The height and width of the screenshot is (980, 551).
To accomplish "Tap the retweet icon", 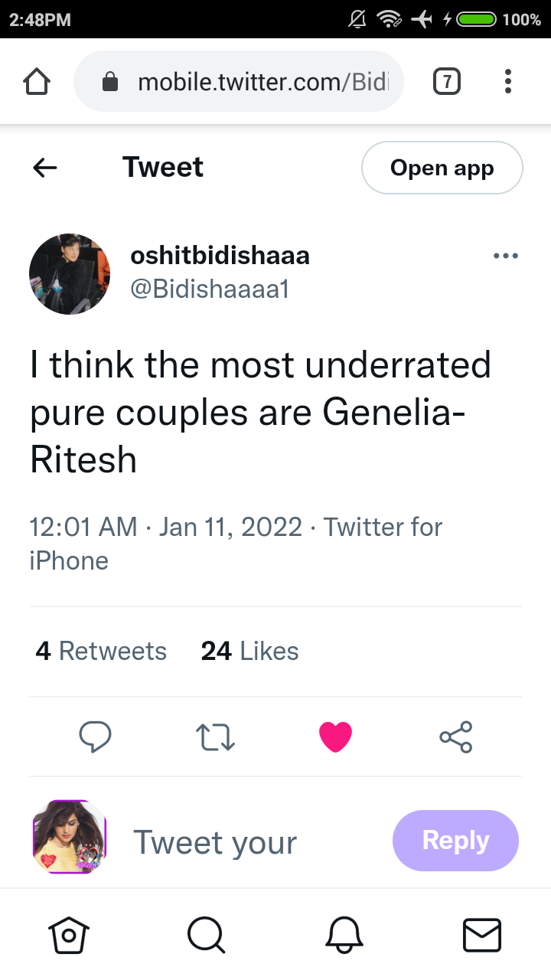I will (x=216, y=737).
